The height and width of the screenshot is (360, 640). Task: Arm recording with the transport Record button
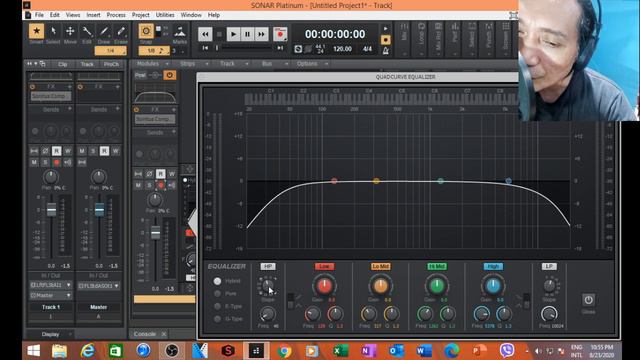click(280, 34)
